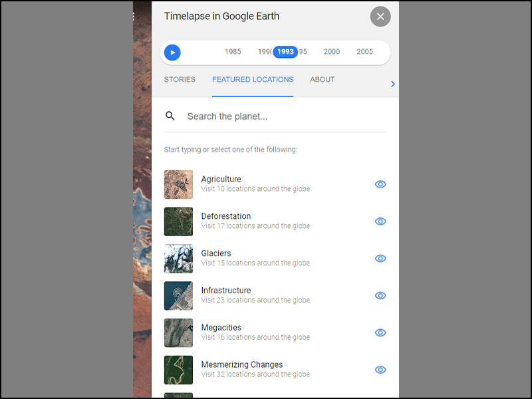
Task: Select the Agriculture category title
Action: pos(221,179)
